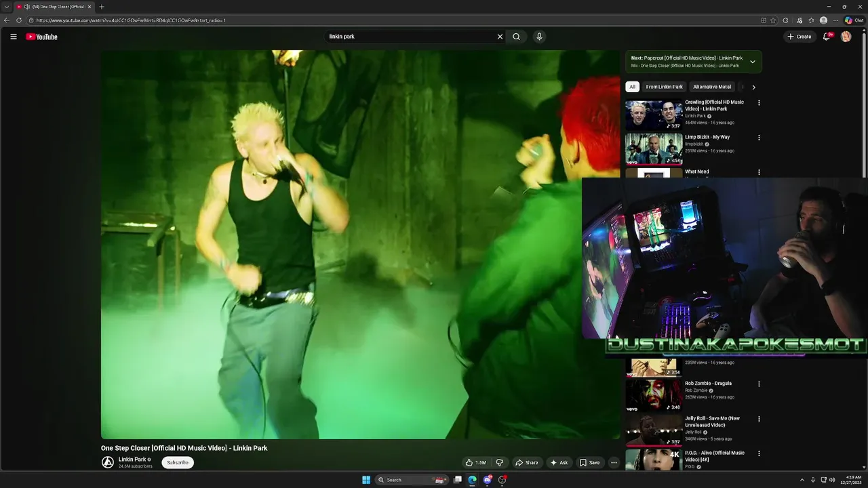Image resolution: width=868 pixels, height=488 pixels.
Task: Click the browser address bar URL
Action: click(131, 20)
